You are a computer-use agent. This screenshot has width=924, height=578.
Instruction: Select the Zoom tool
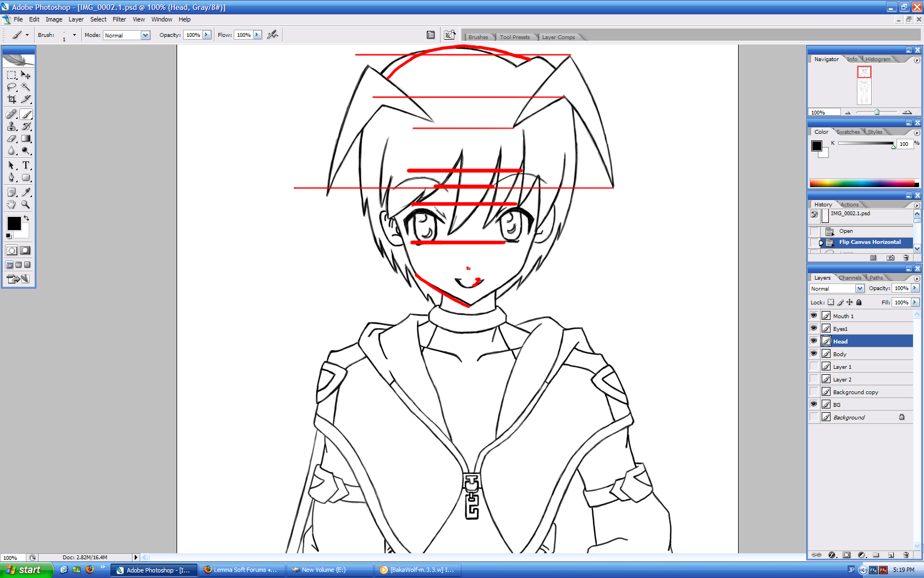26,204
